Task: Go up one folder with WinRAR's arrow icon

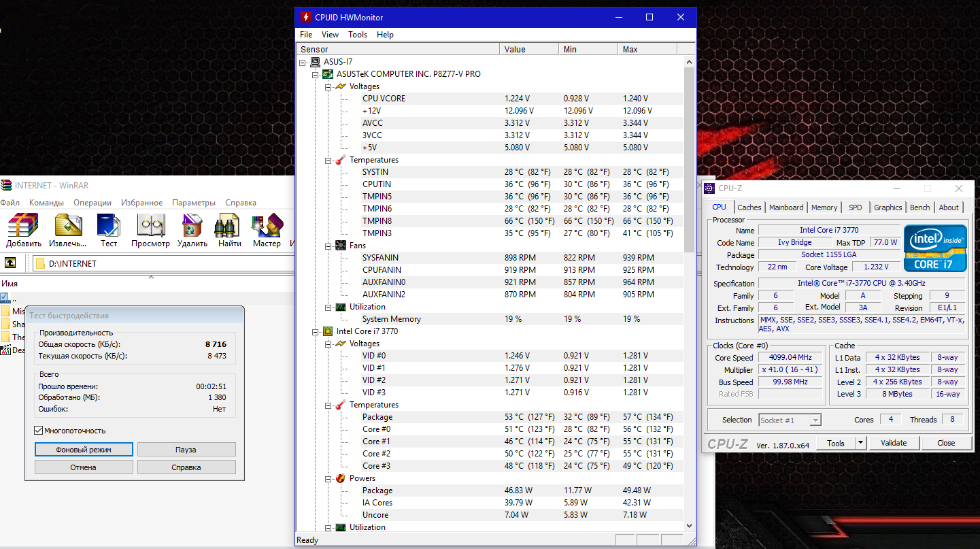Action: click(10, 263)
